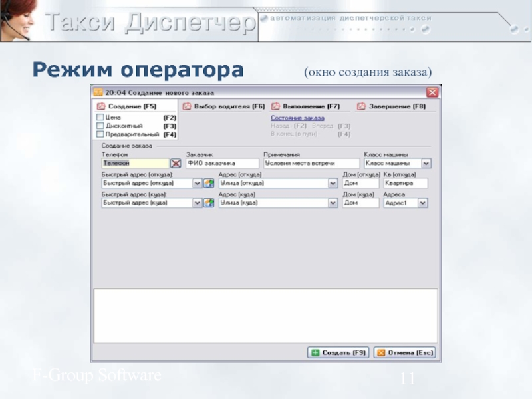Click the Создание (F5) tab icon
The width and height of the screenshot is (532, 399).
(x=102, y=106)
